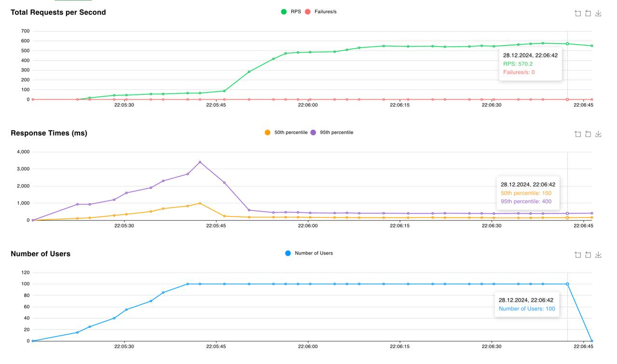The image size is (617, 364).
Task: Click 22:06:15 on the Number of Users x-axis
Action: coord(400,346)
